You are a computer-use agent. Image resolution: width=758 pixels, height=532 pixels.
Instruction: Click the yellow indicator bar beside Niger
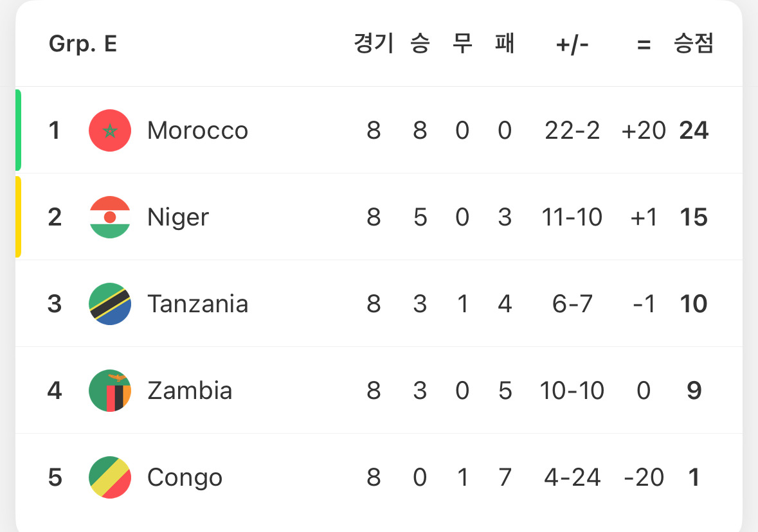[19, 217]
